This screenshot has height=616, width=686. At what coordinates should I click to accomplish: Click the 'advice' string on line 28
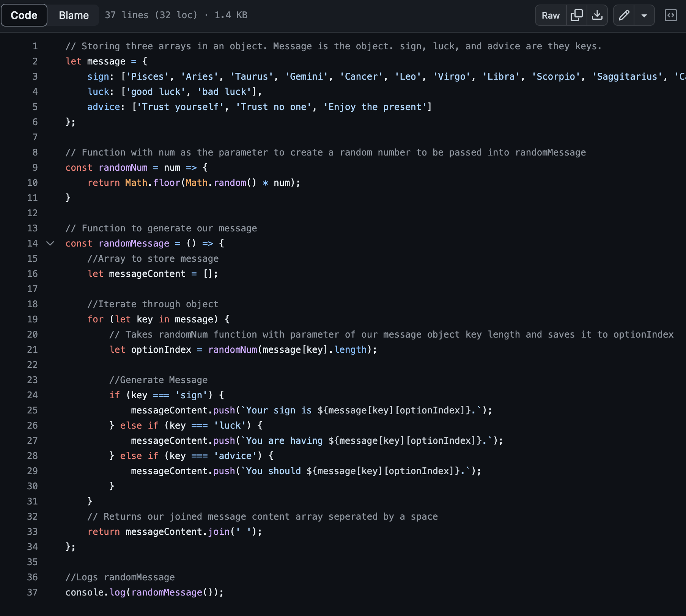(235, 456)
